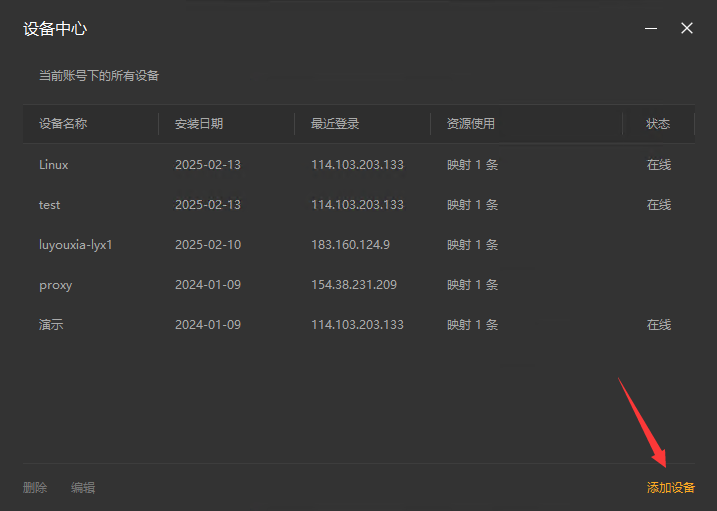Sort by 状态 column header
The width and height of the screenshot is (717, 511).
tap(658, 124)
